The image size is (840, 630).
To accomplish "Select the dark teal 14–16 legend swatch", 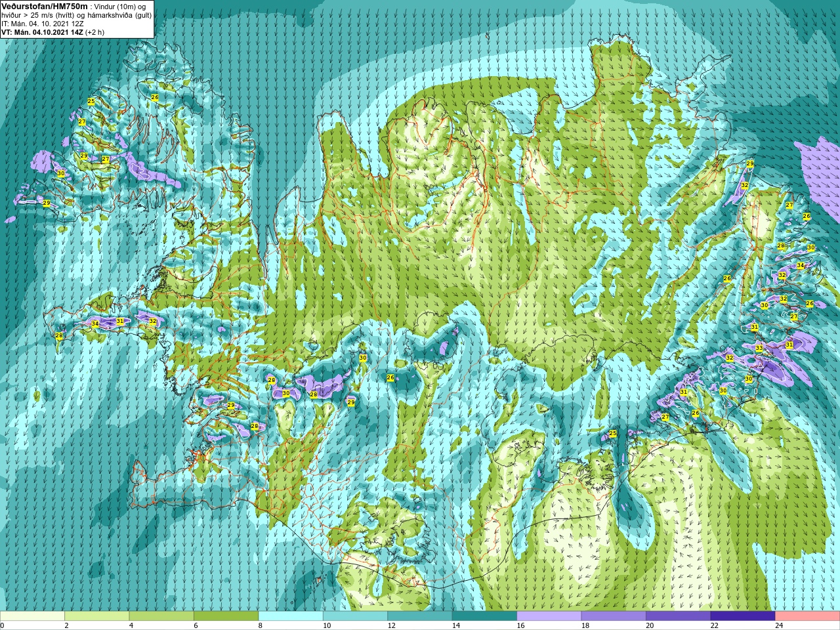I will [484, 616].
